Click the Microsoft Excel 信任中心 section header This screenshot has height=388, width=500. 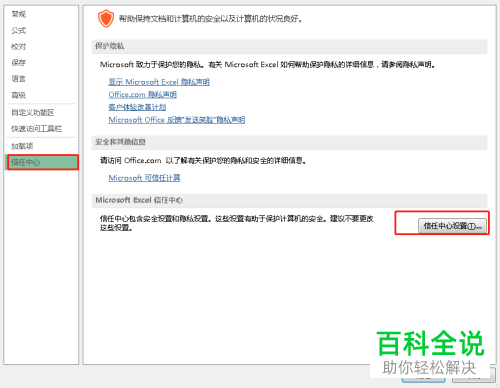tap(289, 200)
